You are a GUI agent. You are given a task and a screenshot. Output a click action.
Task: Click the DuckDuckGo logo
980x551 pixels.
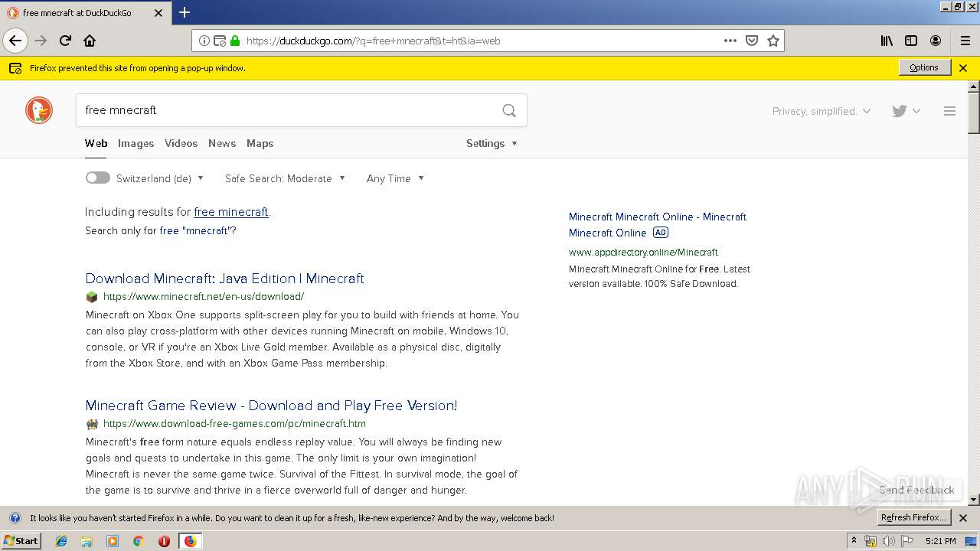[x=39, y=110]
